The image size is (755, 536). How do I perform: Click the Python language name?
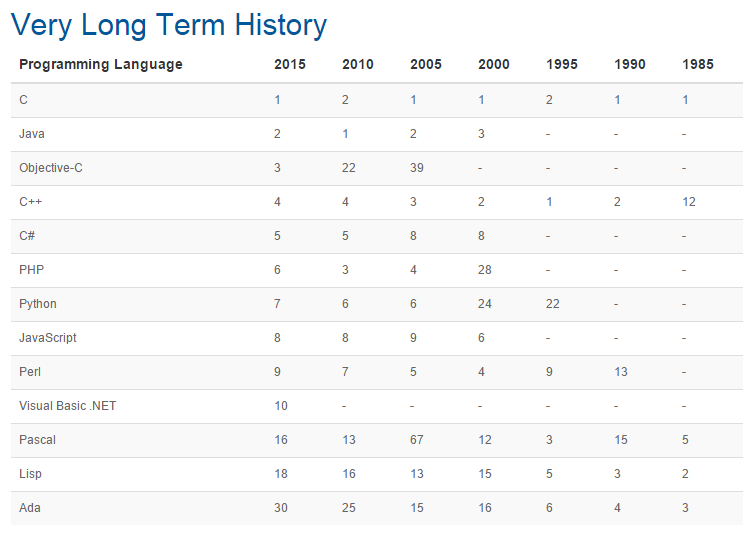(38, 304)
